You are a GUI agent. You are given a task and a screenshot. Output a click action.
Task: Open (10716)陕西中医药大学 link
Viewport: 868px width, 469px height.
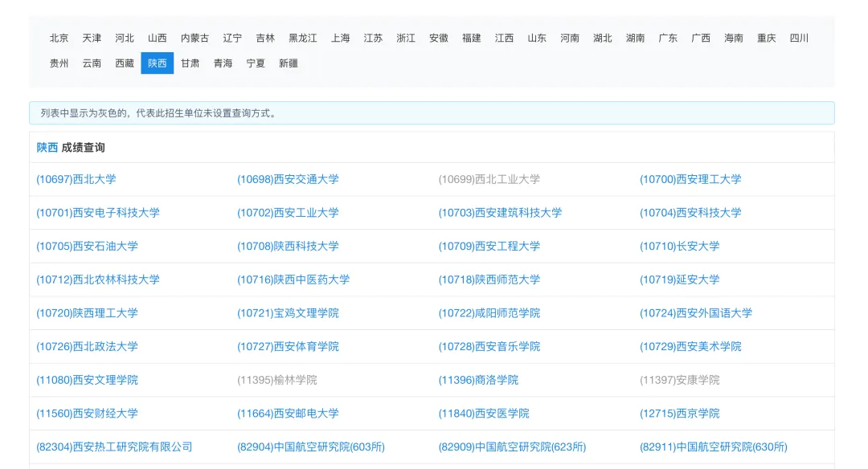coord(293,279)
